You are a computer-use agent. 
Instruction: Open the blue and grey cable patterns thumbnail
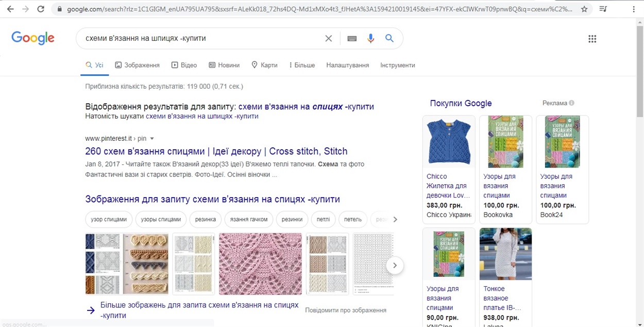point(103,264)
